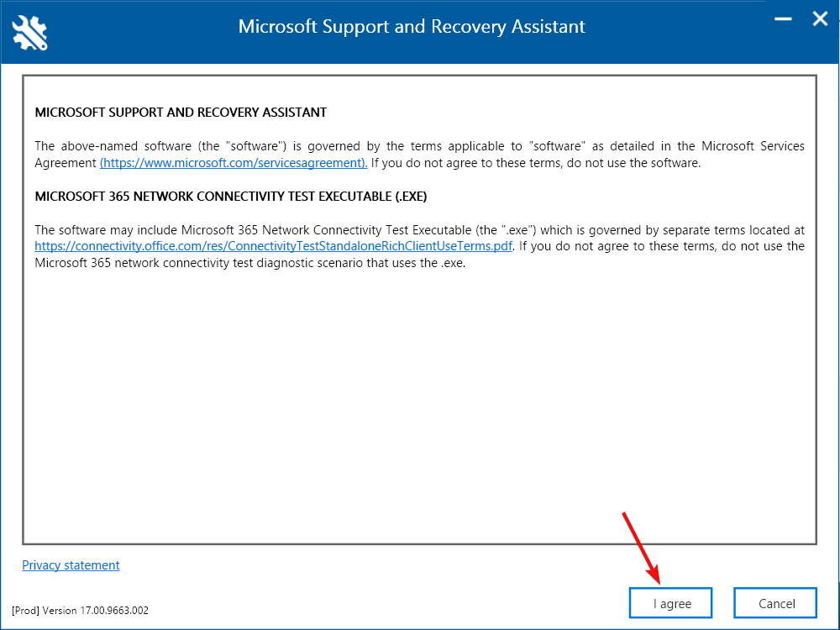Open the Privacy statement link

[x=71, y=565]
